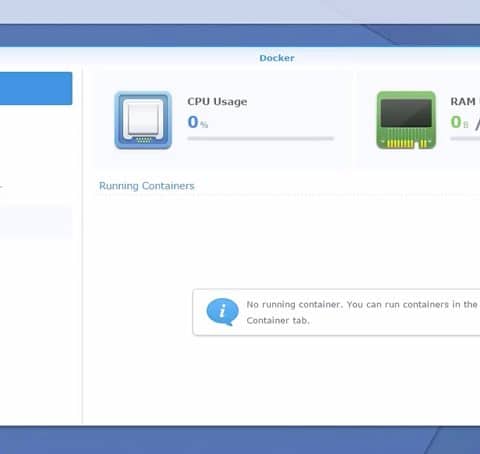Click the CPU Usage label

tap(217, 101)
